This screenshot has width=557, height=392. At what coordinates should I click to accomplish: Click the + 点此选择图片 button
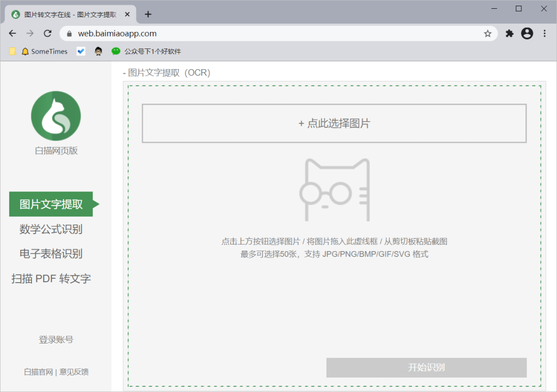coord(334,123)
